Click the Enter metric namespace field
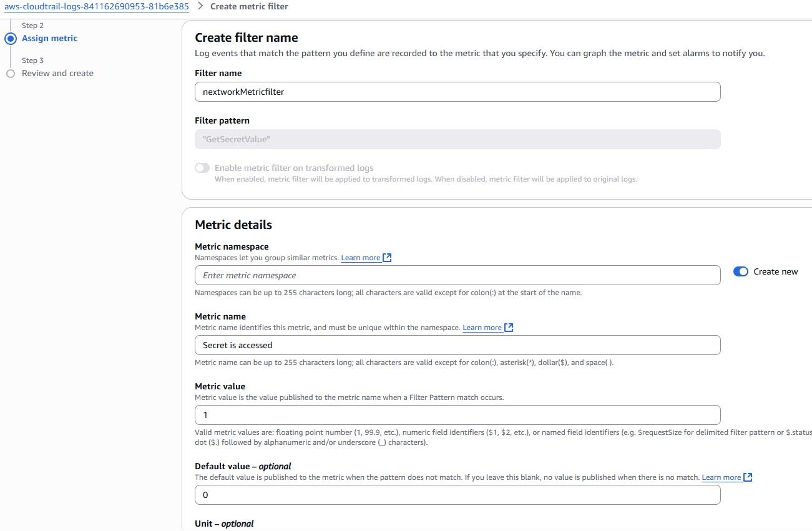The image size is (812, 531). 457,275
